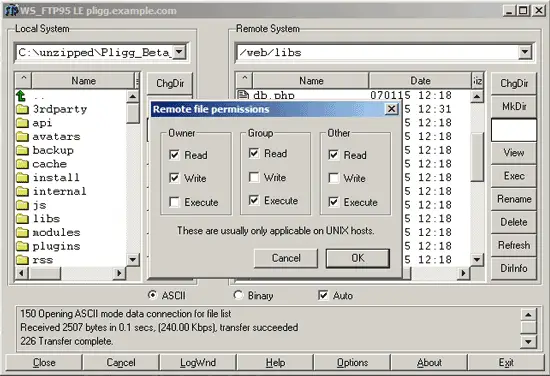The height and width of the screenshot is (376, 550).
Task: Sort remote list by Date column
Action: click(420, 81)
